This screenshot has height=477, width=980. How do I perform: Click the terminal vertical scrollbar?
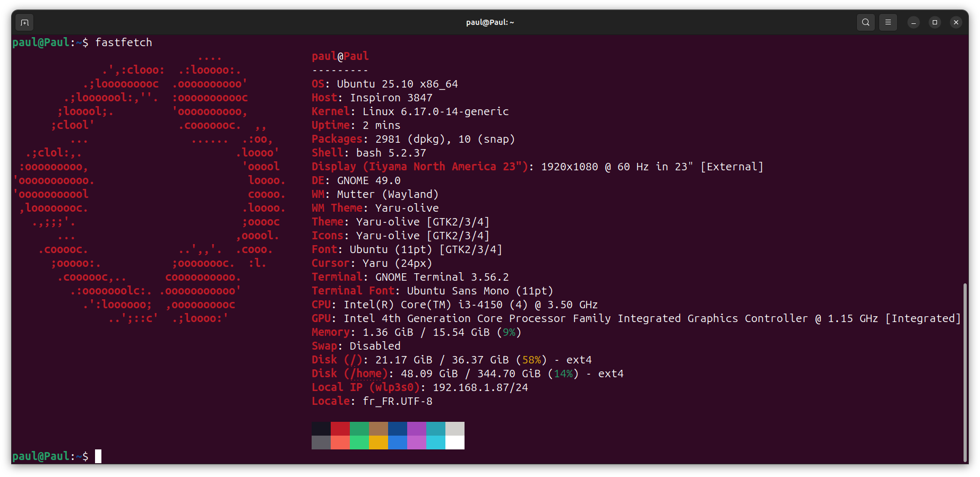[965, 371]
